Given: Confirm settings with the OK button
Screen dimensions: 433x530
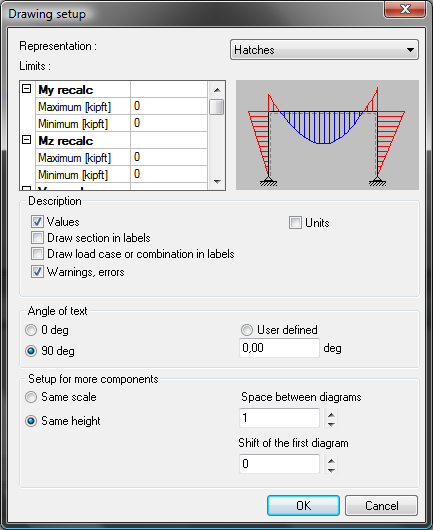Looking at the screenshot, I should 303,506.
